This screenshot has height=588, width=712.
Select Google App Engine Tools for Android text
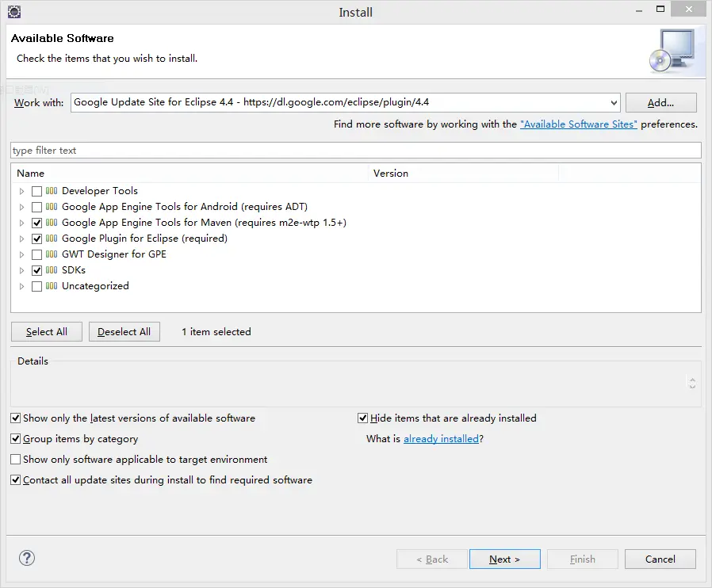(x=185, y=207)
